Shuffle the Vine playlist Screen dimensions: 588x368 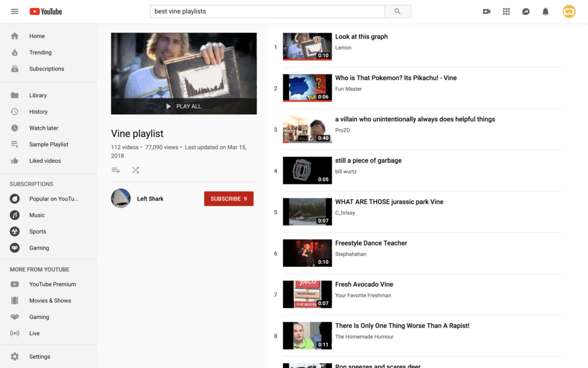coord(136,170)
